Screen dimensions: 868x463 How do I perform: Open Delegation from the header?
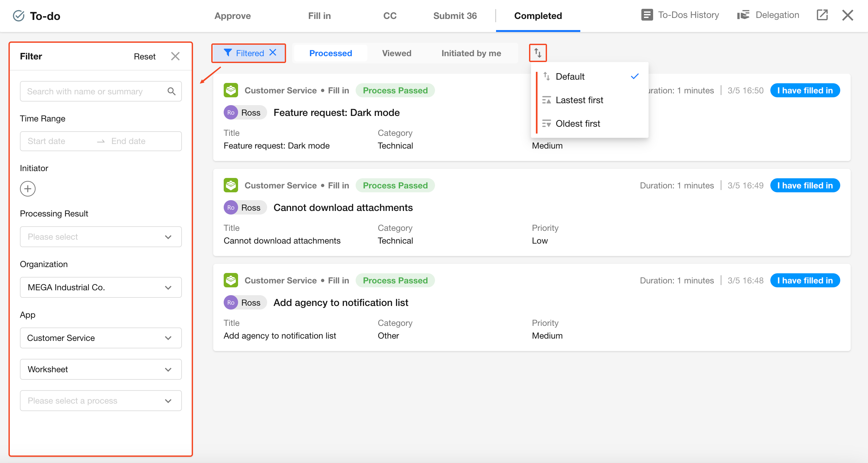click(x=768, y=15)
